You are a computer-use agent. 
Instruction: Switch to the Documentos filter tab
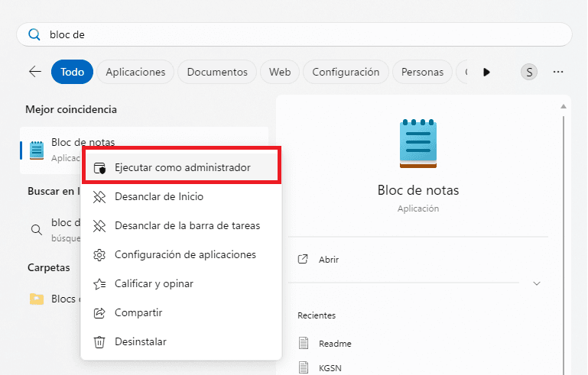click(x=217, y=72)
